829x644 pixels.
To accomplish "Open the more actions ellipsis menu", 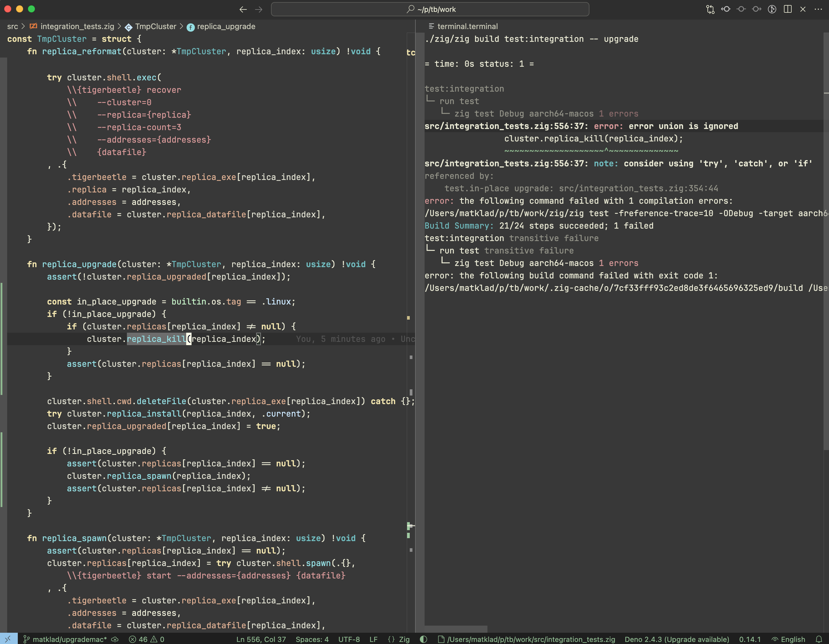I will click(818, 9).
